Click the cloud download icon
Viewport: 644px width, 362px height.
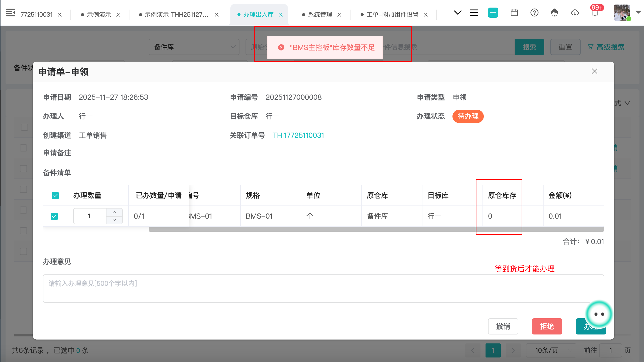575,13
